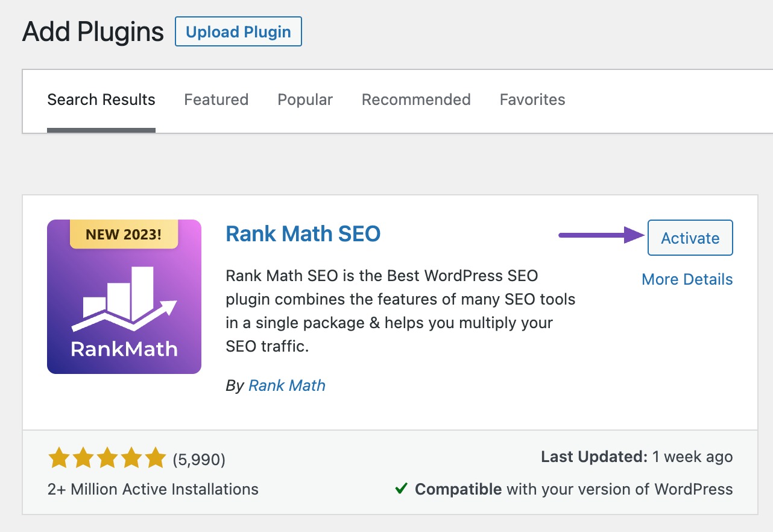The image size is (773, 532).
Task: Go to the Popular plugins tab
Action: coord(305,100)
